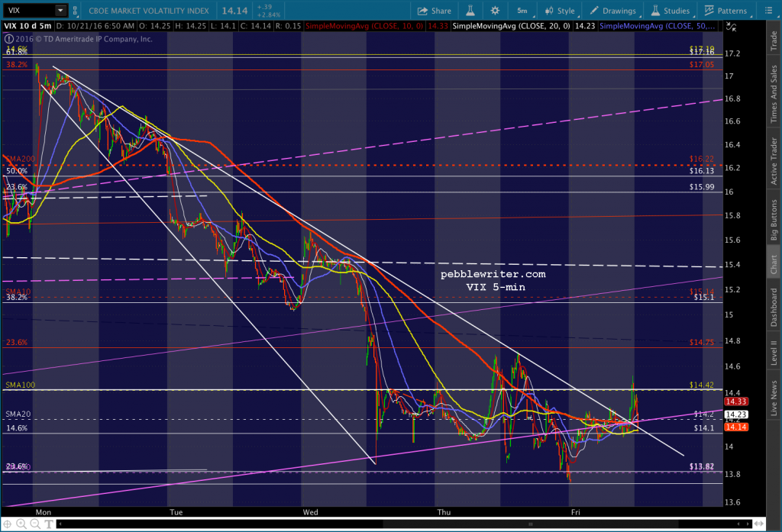Click the 14.14 last price in header
782x532 pixels.
coord(234,11)
